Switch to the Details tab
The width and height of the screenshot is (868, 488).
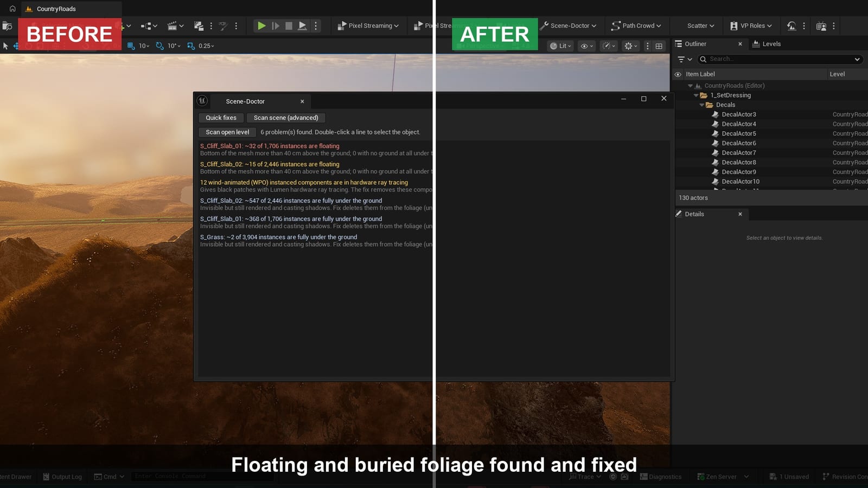click(694, 214)
